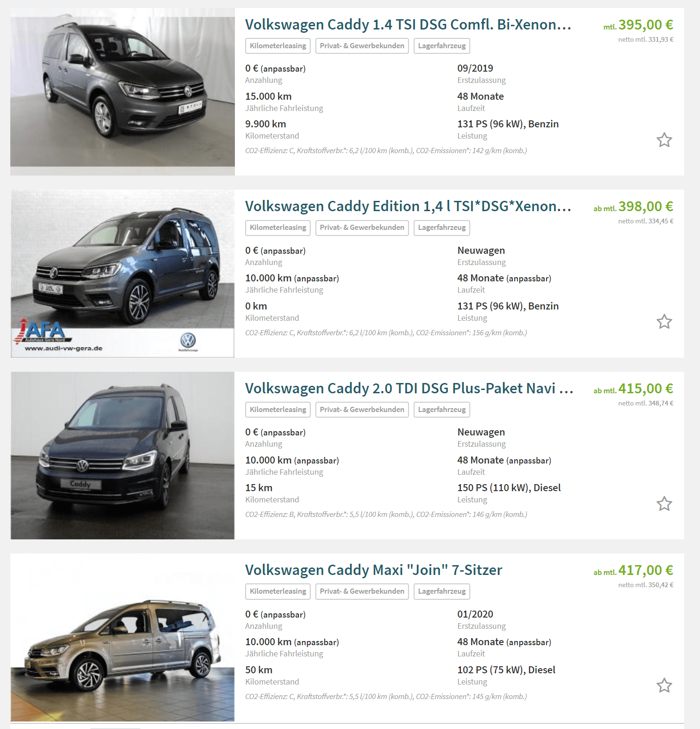The width and height of the screenshot is (700, 729).
Task: Save the Caddy 2.0 TDI DSG with star
Action: pyautogui.click(x=664, y=504)
